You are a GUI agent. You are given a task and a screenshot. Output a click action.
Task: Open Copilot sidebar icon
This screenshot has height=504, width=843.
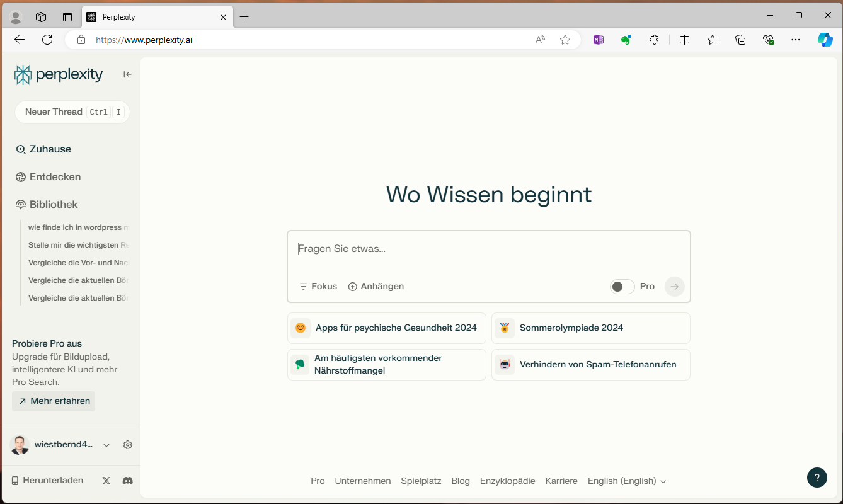825,40
